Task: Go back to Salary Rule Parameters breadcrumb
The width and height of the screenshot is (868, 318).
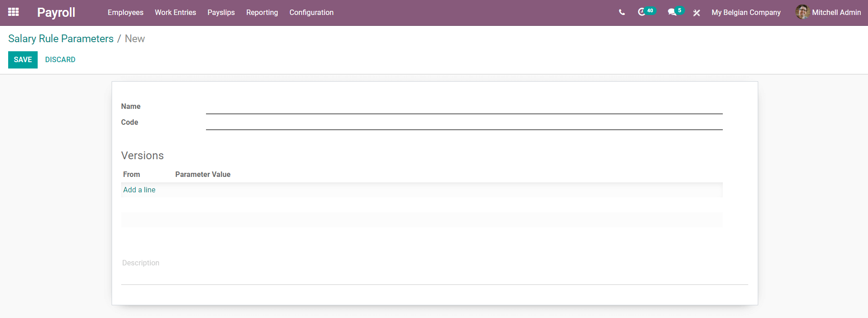Action: [x=61, y=39]
